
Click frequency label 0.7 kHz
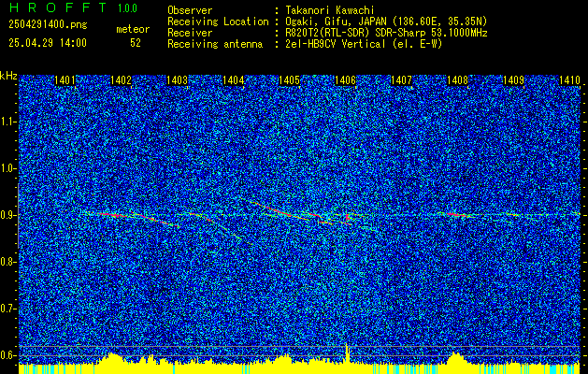[x=7, y=309]
